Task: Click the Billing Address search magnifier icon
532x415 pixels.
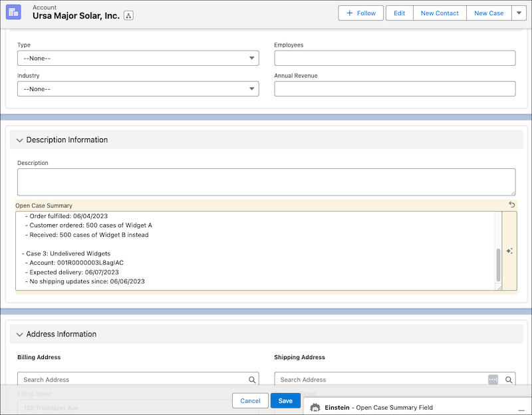Action: coord(252,380)
